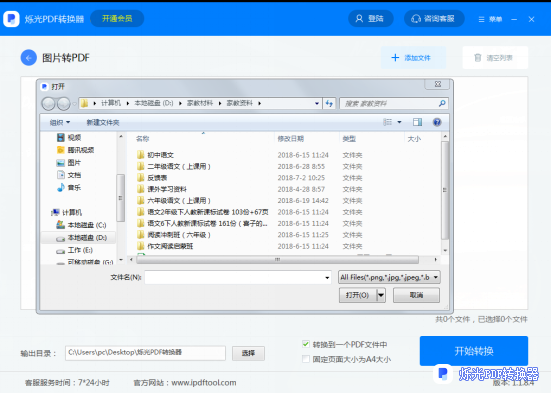Expand the view options dropdown arrow
551x393 pixels.
(x=399, y=122)
